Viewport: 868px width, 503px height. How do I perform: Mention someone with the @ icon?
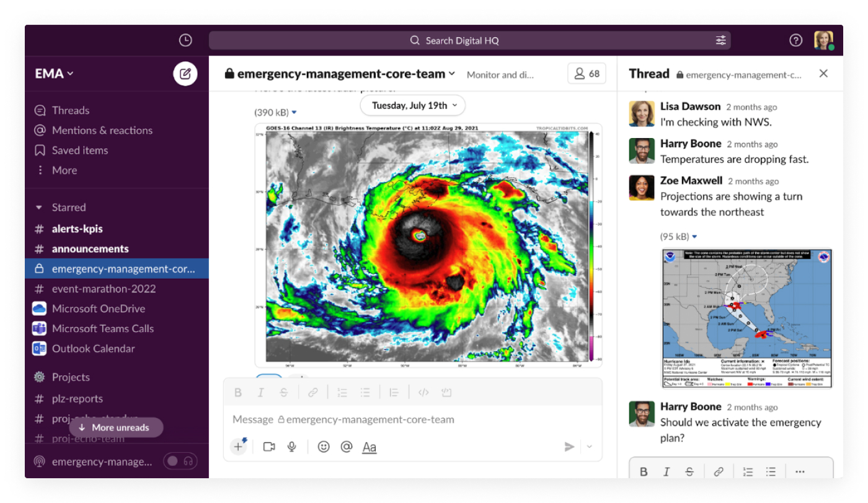[x=347, y=447]
